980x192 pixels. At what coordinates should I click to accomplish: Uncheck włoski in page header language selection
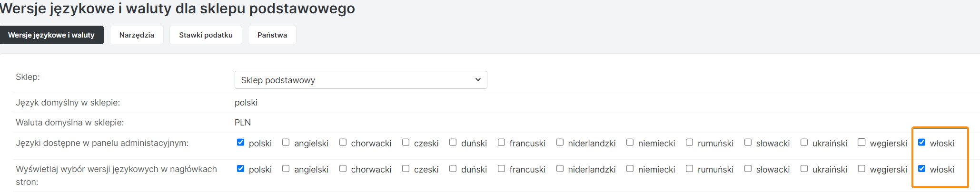point(922,169)
